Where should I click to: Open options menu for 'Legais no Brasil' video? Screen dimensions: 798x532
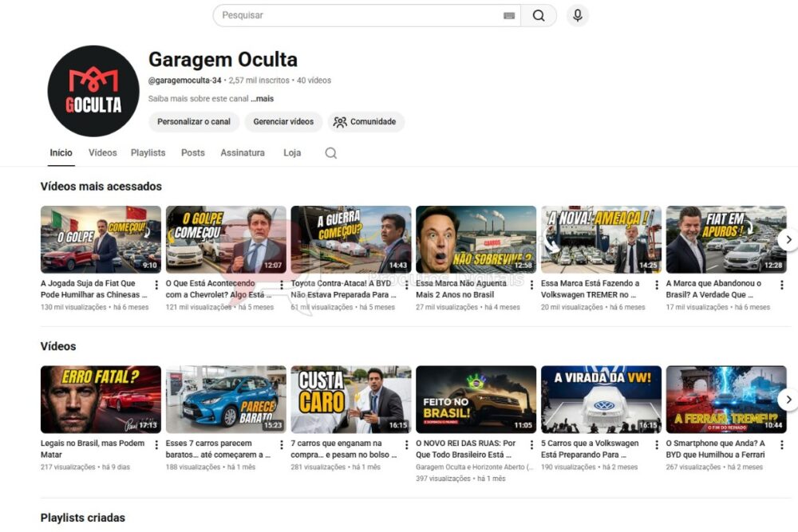tap(156, 444)
